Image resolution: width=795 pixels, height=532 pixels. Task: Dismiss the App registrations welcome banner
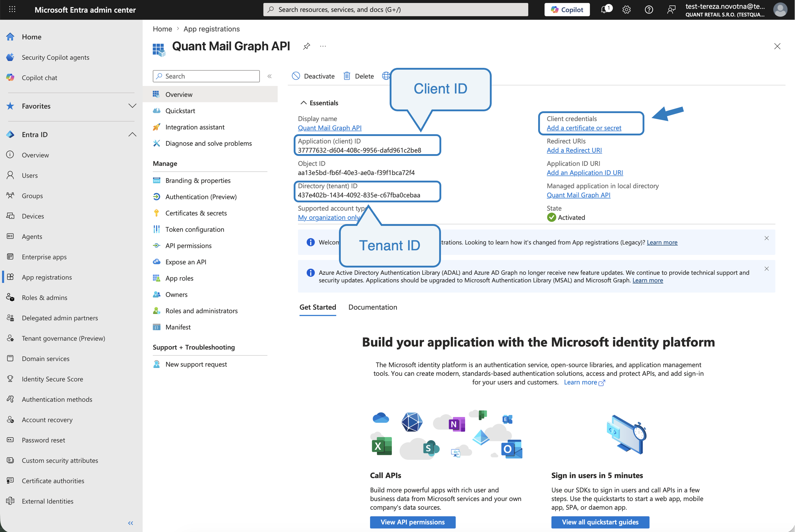pyautogui.click(x=767, y=238)
